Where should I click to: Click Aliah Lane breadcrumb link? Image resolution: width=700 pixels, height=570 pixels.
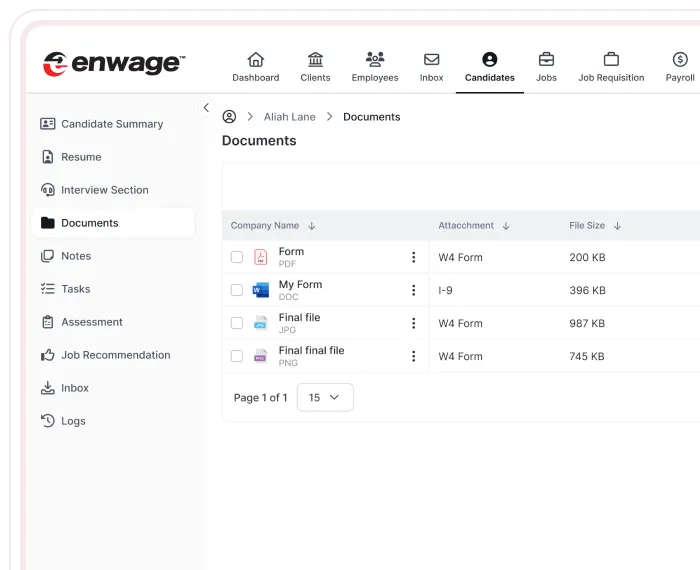289,117
